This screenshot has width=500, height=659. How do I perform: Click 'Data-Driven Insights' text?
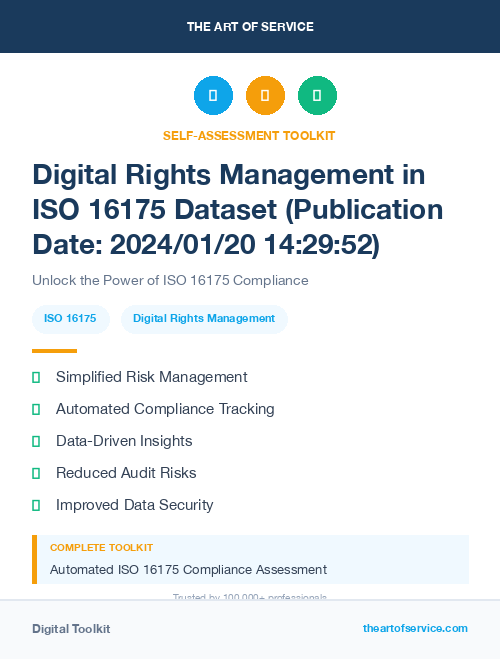[124, 441]
